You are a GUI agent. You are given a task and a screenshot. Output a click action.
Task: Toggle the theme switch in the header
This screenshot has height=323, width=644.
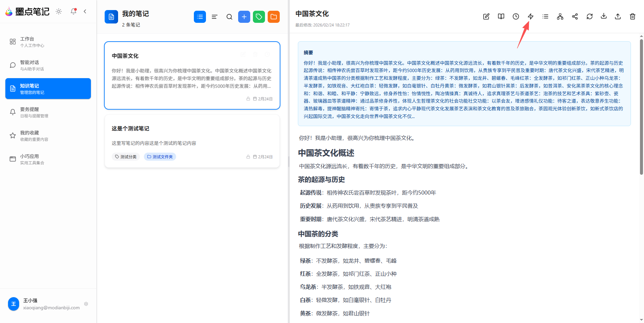(58, 11)
